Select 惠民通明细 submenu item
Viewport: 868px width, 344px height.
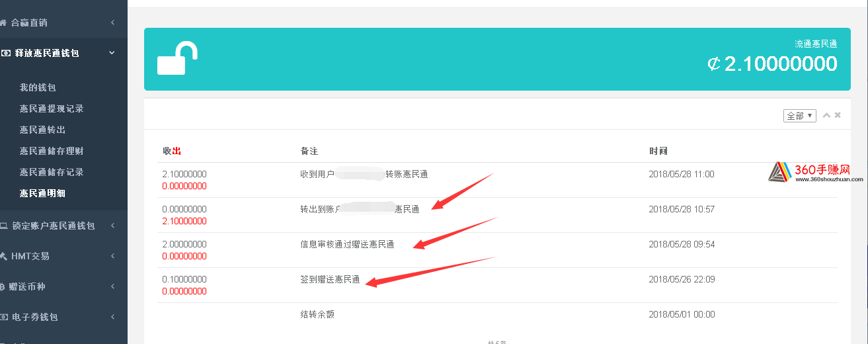pyautogui.click(x=42, y=193)
